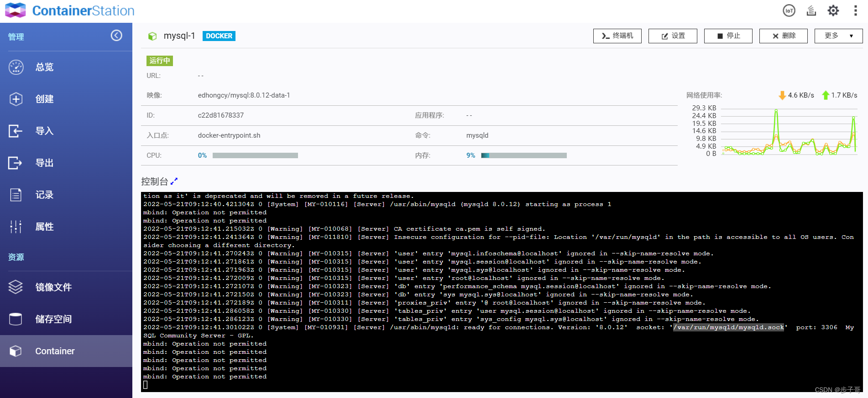Image resolution: width=868 pixels, height=398 pixels.
Task: Open the 终端机 terminal button
Action: point(617,36)
